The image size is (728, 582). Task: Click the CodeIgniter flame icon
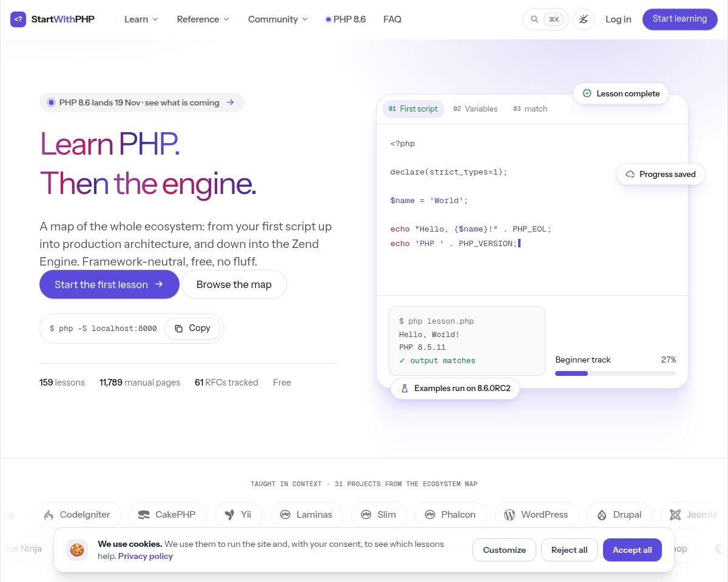tap(49, 515)
